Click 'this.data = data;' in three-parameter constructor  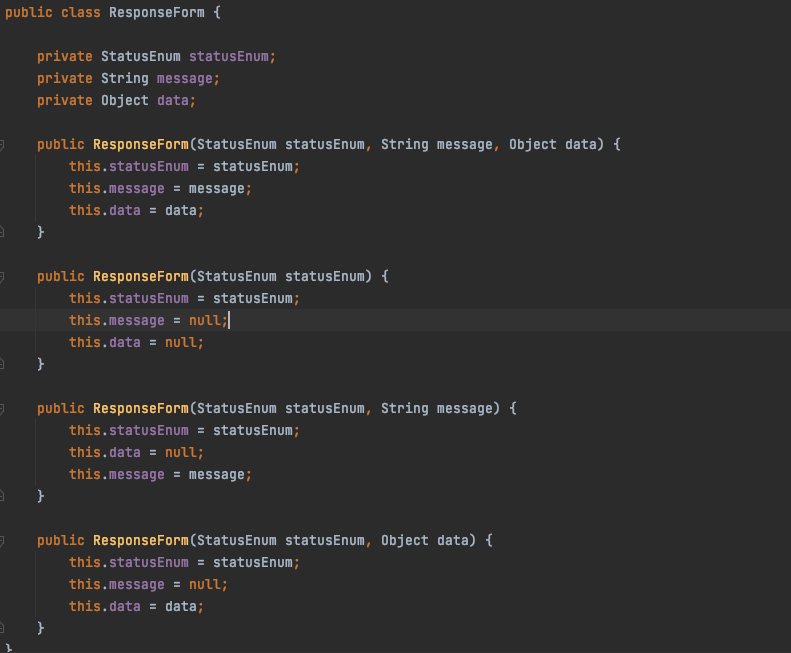(136, 210)
